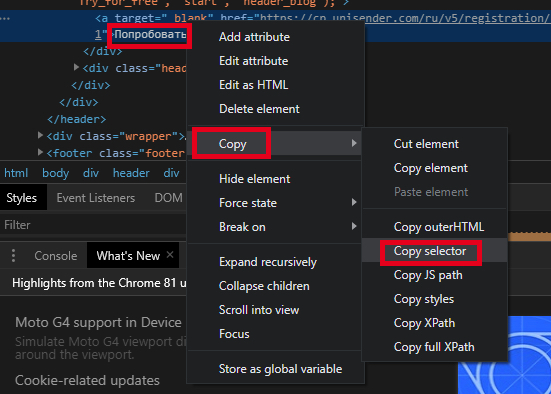
Task: Expand the footer element node
Action: 40,152
